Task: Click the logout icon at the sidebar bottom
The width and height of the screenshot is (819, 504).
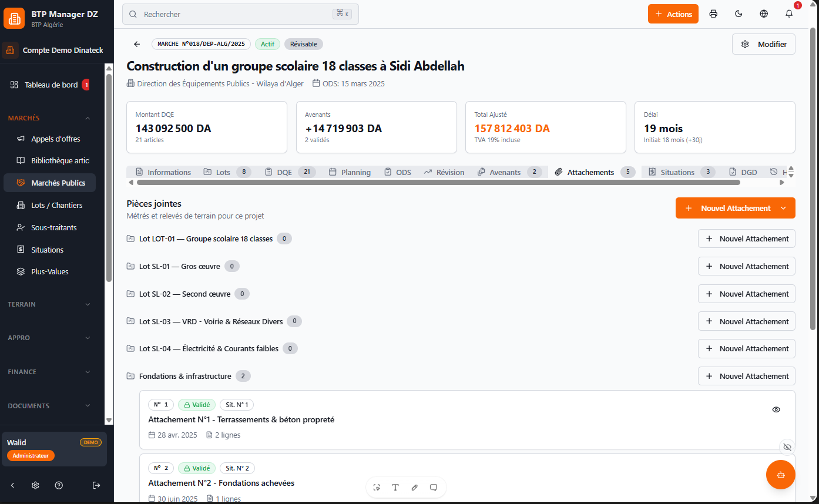Action: 96,485
